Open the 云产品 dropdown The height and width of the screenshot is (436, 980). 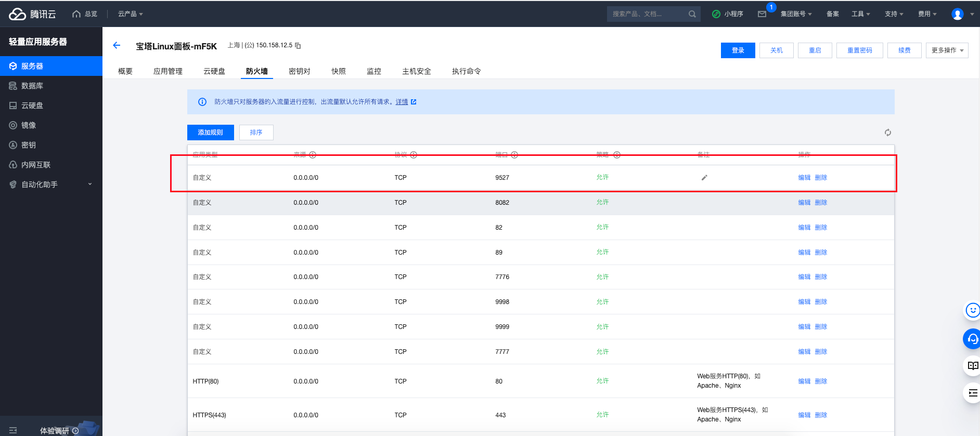(130, 14)
